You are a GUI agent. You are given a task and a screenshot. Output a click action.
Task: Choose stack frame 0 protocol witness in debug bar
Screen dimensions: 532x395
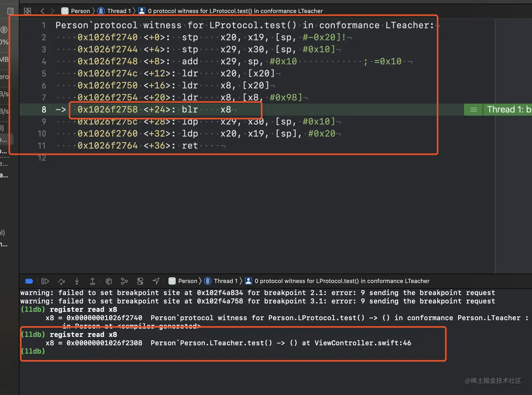pyautogui.click(x=337, y=281)
